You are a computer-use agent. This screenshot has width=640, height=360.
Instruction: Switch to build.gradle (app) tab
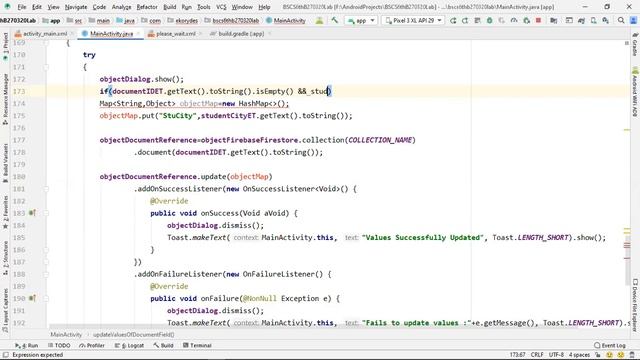pyautogui.click(x=241, y=34)
